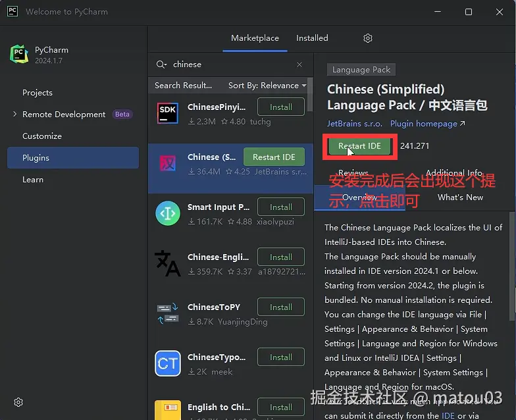The width and height of the screenshot is (516, 420).
Task: Click the Chinese language pack plugin icon
Action: click(168, 163)
